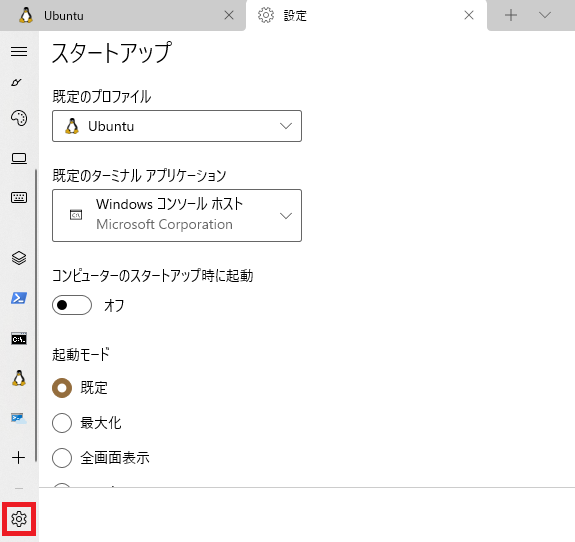The width and height of the screenshot is (575, 542).
Task: Close the 設定 tab
Action: tap(469, 15)
